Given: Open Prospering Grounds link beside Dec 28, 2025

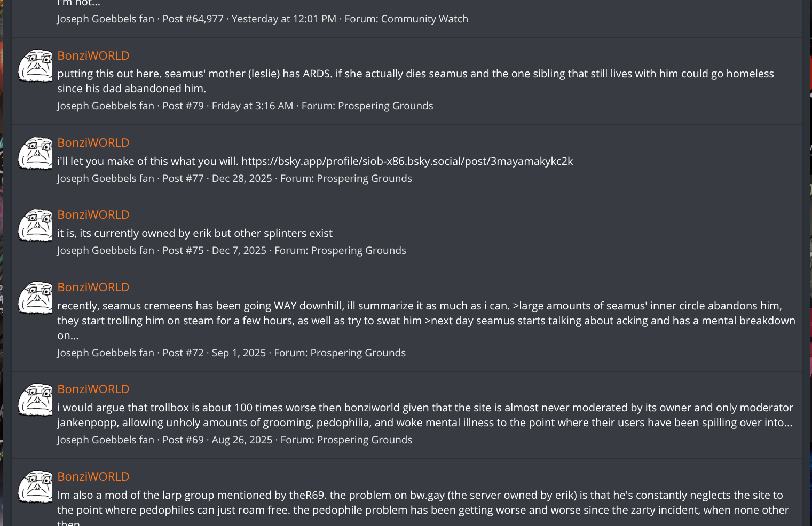Looking at the screenshot, I should pyautogui.click(x=364, y=178).
